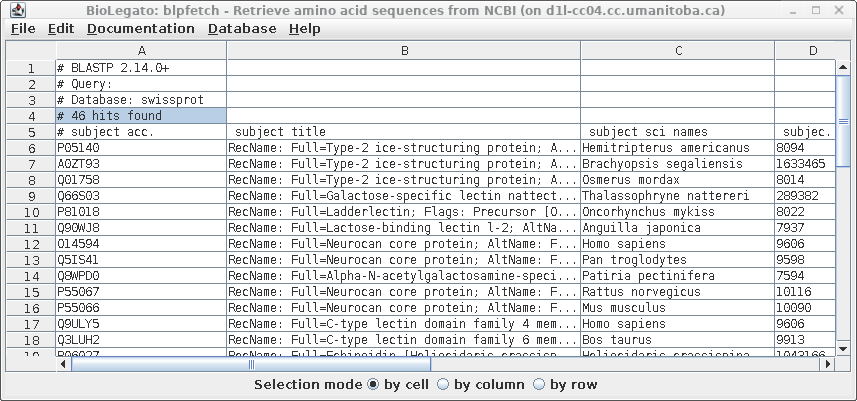Click the horizontal scrollbar right arrow
The image size is (857, 401).
point(829,364)
